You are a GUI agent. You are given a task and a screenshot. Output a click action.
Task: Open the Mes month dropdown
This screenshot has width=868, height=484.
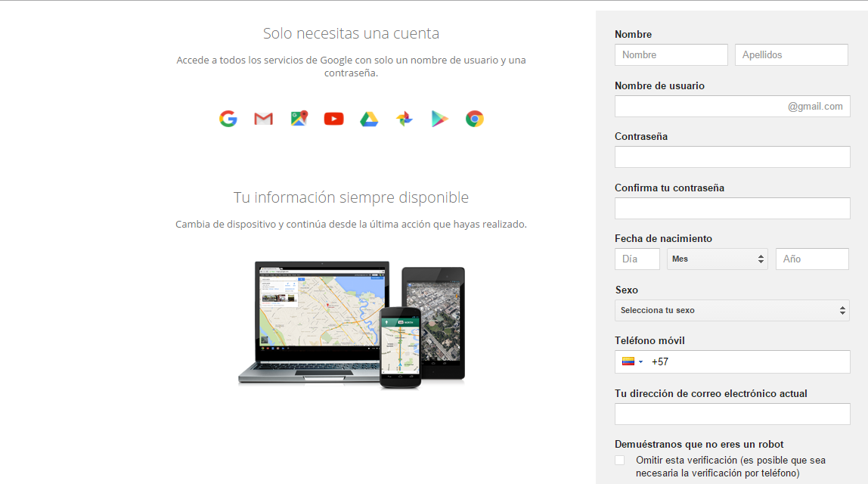pos(717,259)
